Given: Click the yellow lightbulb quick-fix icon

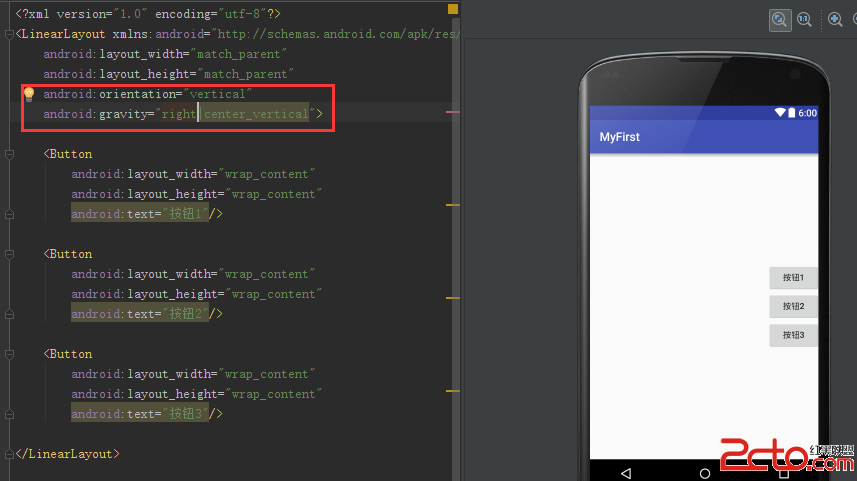Looking at the screenshot, I should click(29, 94).
